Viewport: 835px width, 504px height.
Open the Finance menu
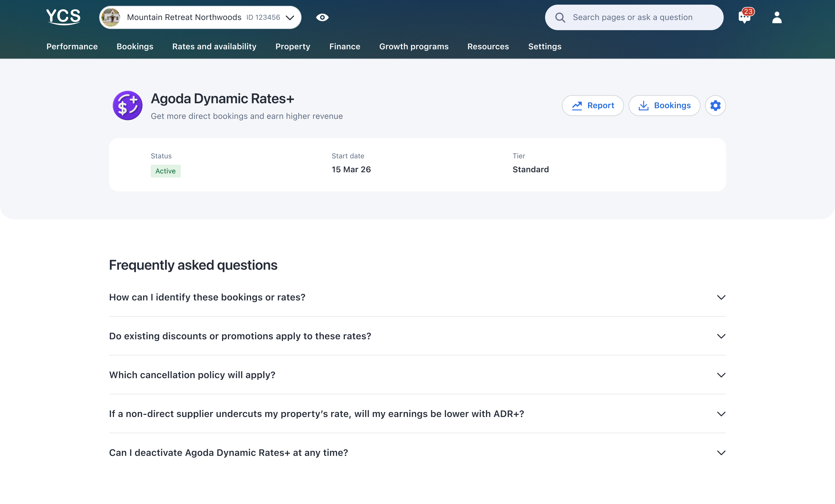[x=344, y=46]
